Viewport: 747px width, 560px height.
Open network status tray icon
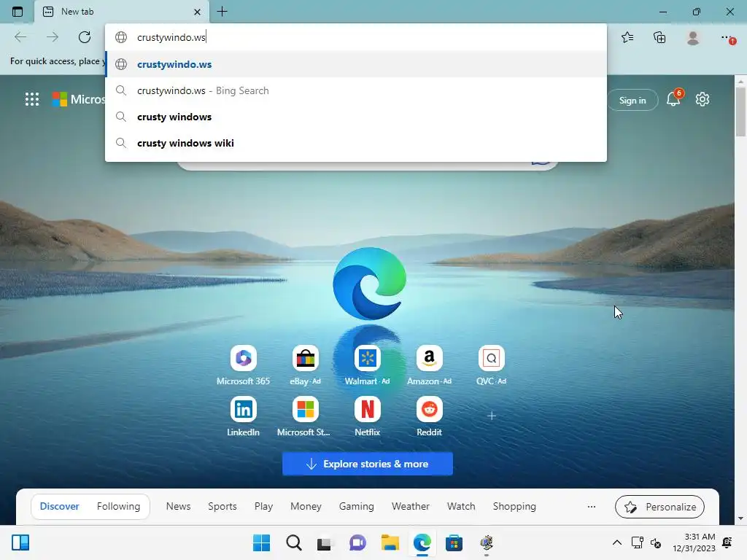637,542
